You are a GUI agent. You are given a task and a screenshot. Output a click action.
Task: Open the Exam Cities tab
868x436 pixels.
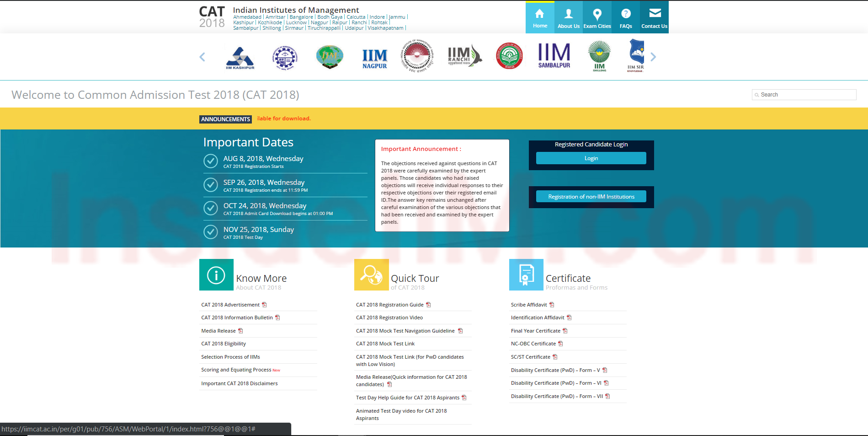[x=597, y=17]
